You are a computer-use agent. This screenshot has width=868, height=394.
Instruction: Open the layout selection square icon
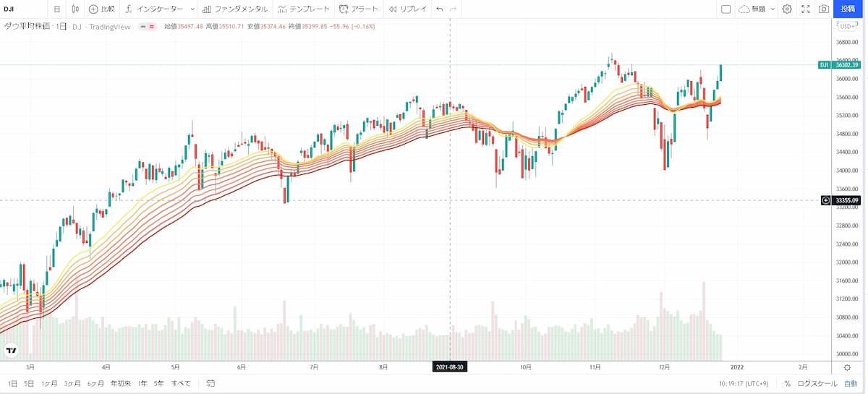pyautogui.click(x=726, y=9)
